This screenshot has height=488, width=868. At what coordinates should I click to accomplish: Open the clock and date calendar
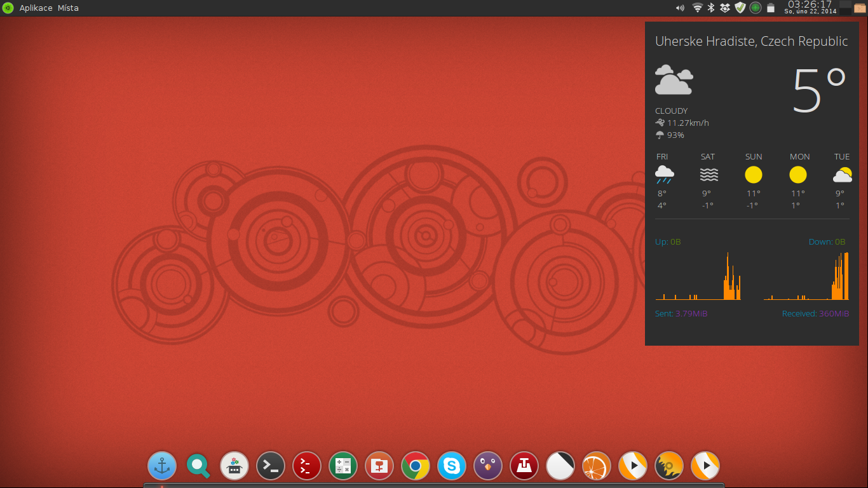click(x=810, y=8)
